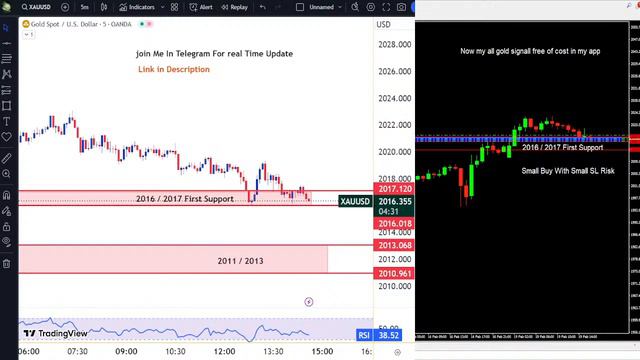This screenshot has width=640, height=360.
Task: Open the quick search icon
Action: pos(355,7)
